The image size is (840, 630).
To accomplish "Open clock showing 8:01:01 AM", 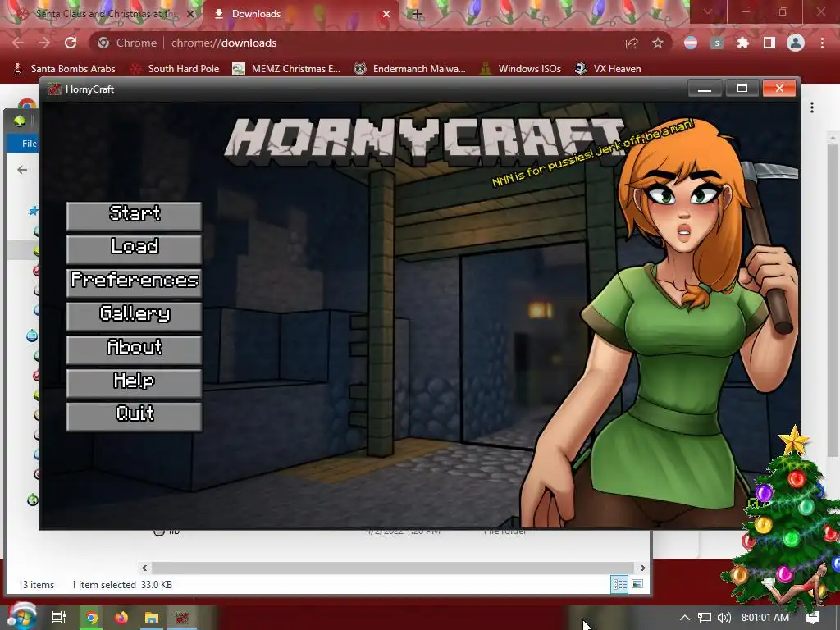I will click(765, 618).
